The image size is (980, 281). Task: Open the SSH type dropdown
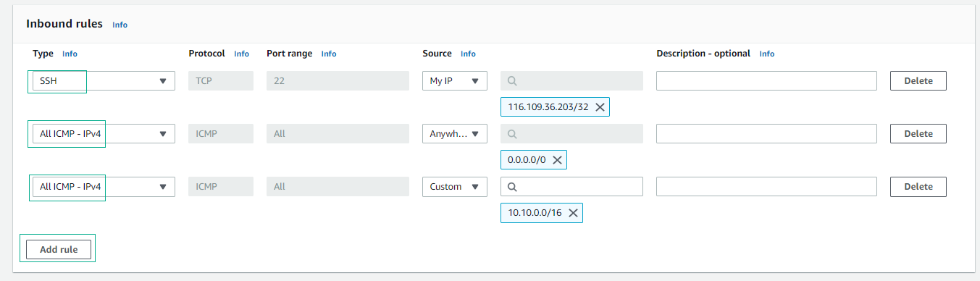click(x=104, y=80)
